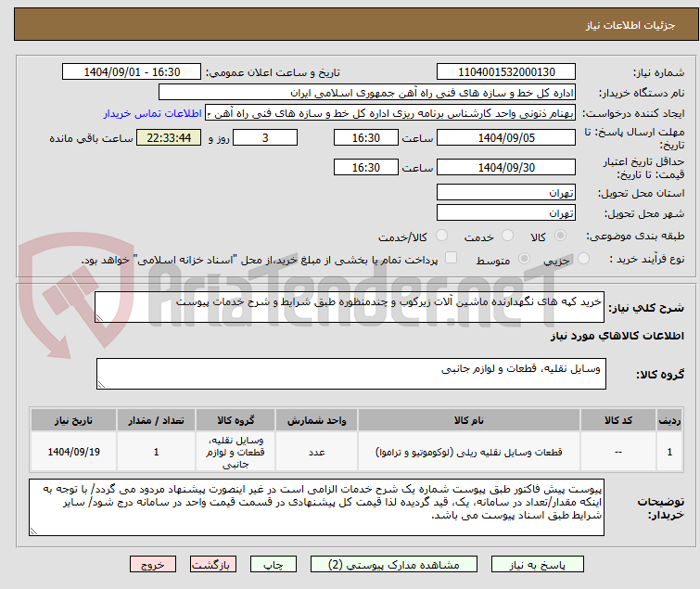The width and height of the screenshot is (700, 589).
Task: Click the row number 1 cell
Action: pos(669,452)
